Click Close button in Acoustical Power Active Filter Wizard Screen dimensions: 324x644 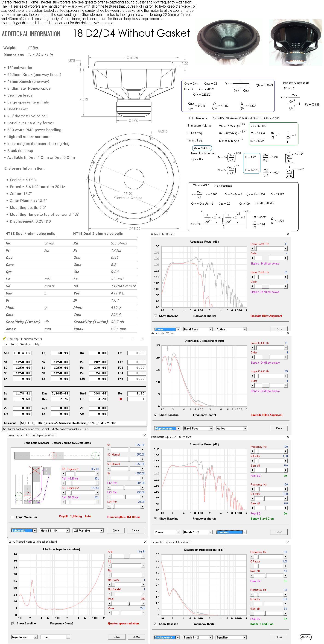pos(279,329)
